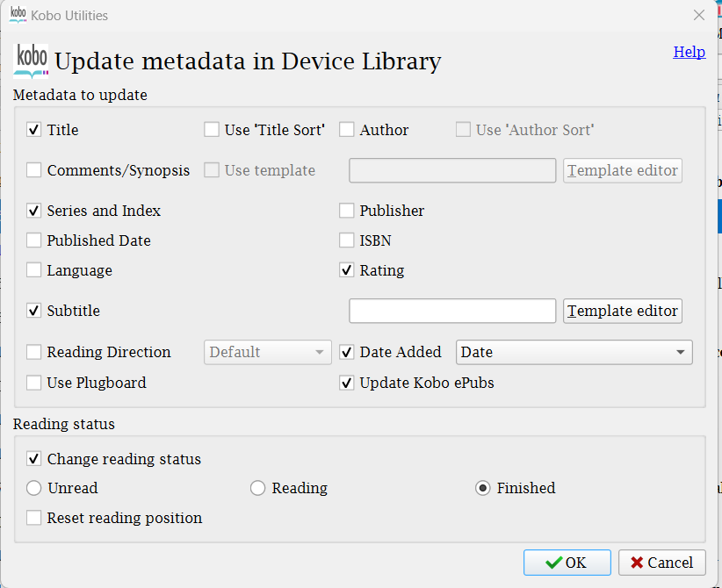Toggle the Series and Index checkbox
The height and width of the screenshot is (588, 722).
pos(34,211)
